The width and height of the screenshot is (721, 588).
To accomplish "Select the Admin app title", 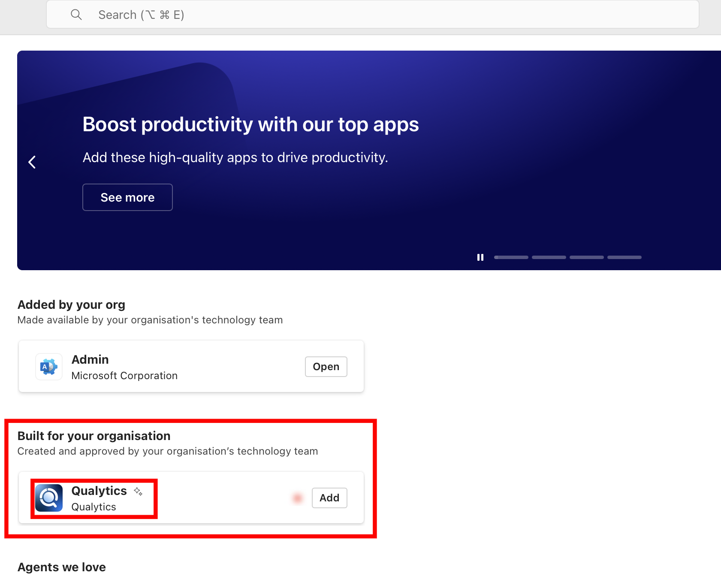I will (90, 359).
